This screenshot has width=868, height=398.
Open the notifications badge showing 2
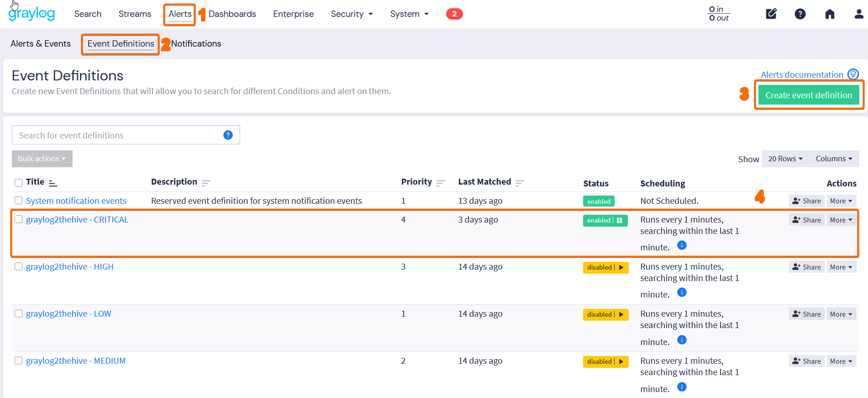[x=454, y=14]
